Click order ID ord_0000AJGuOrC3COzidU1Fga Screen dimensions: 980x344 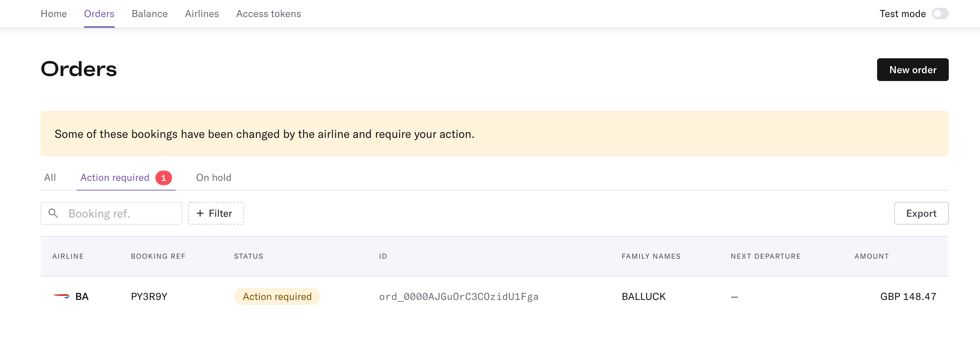459,296
